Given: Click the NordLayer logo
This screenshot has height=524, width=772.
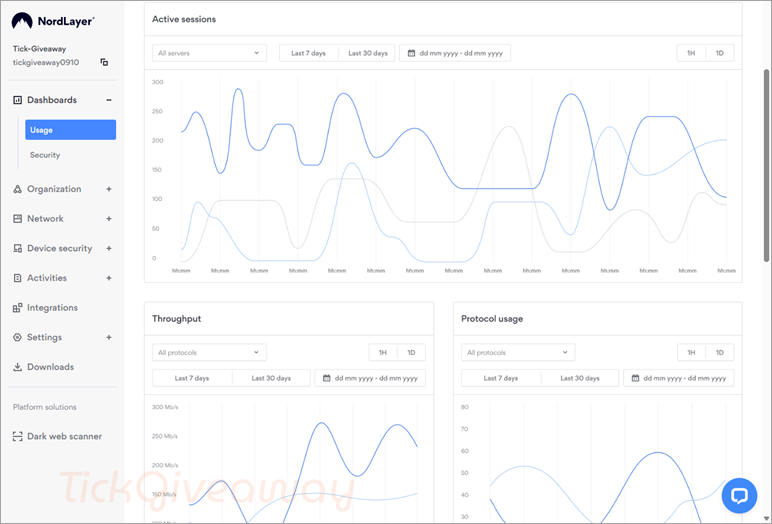Looking at the screenshot, I should tap(53, 21).
